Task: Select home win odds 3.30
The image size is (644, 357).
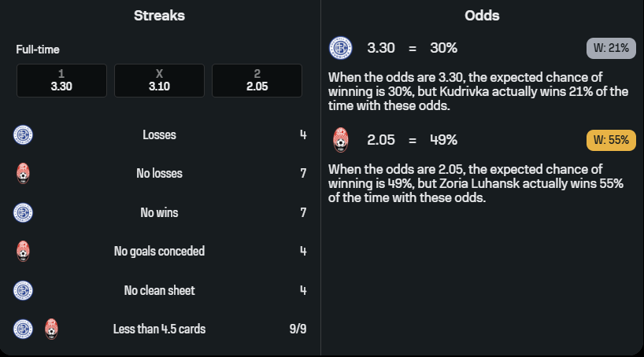Action: [61, 80]
